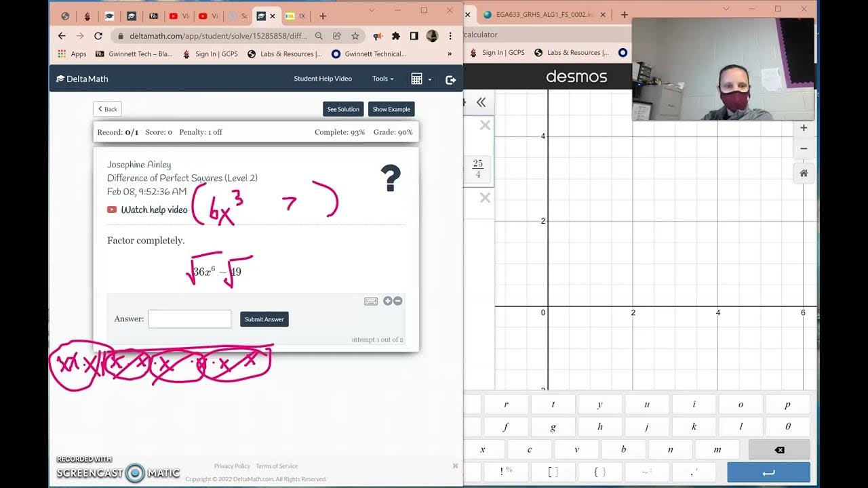Close the active DeltaMath tab
Image resolution: width=868 pixels, height=488 pixels.
(x=273, y=16)
